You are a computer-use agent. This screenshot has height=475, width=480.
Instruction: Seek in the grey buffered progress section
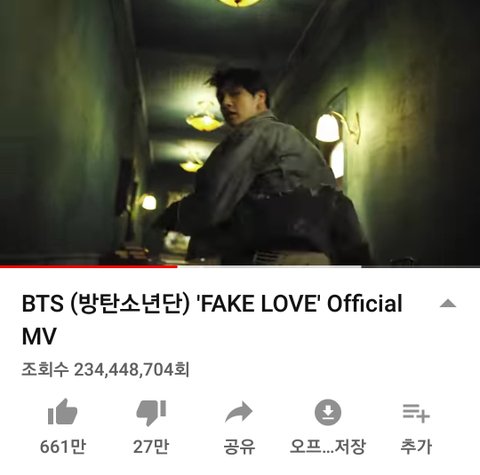(269, 266)
